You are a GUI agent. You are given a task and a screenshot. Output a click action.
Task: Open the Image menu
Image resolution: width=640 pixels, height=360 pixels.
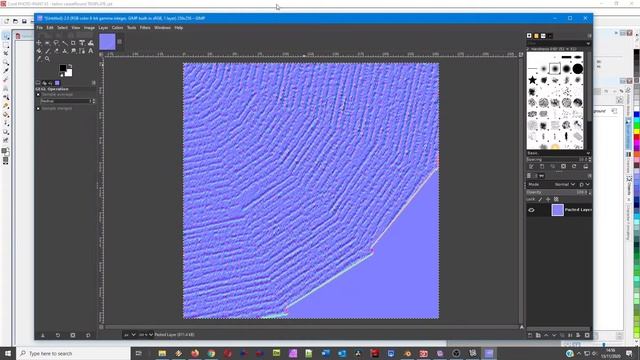coord(89,28)
